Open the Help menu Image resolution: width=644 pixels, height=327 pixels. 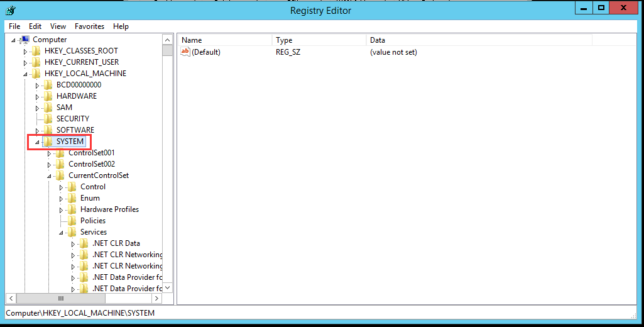121,26
